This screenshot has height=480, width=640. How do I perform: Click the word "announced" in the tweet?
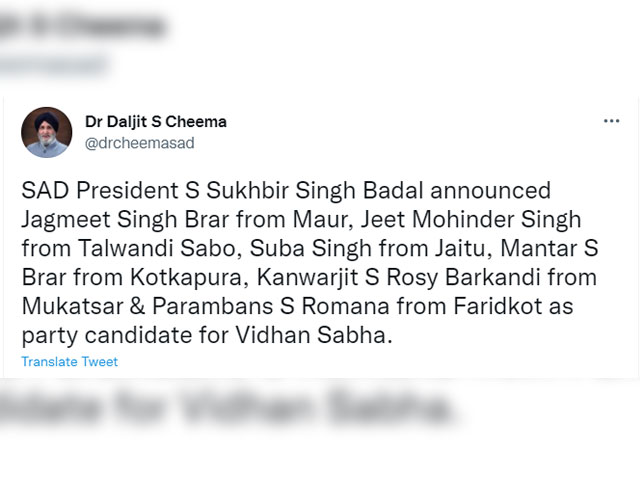tap(476, 190)
